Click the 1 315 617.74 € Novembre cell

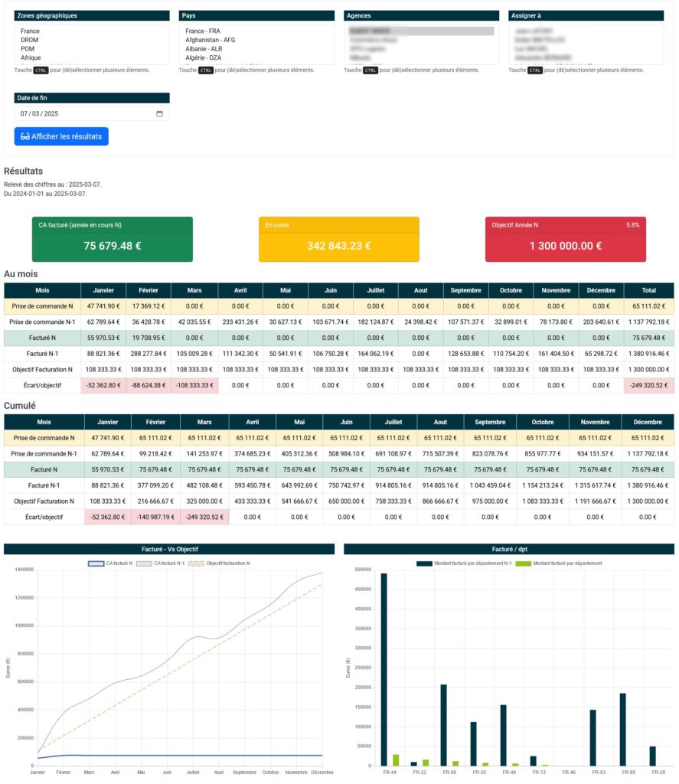pyautogui.click(x=595, y=485)
